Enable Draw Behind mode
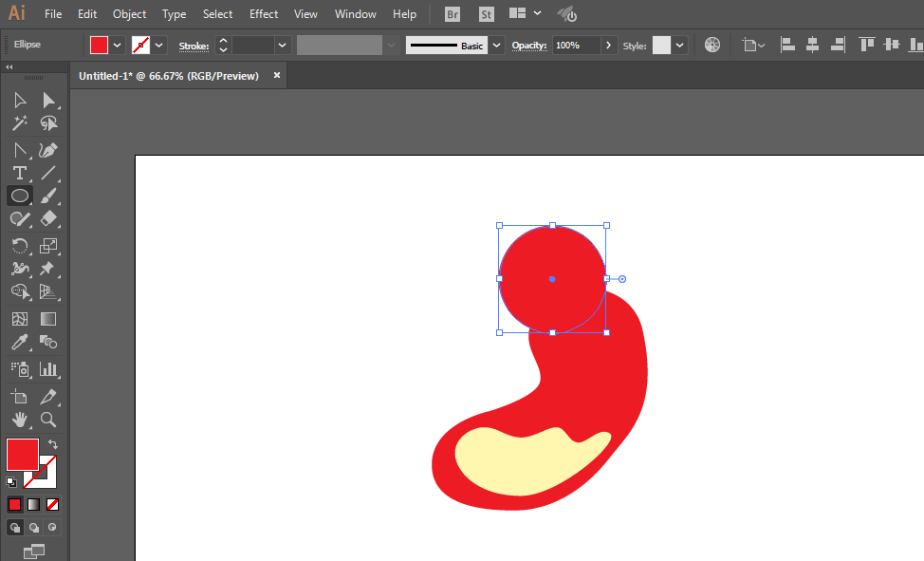Image resolution: width=924 pixels, height=561 pixels. coord(34,527)
